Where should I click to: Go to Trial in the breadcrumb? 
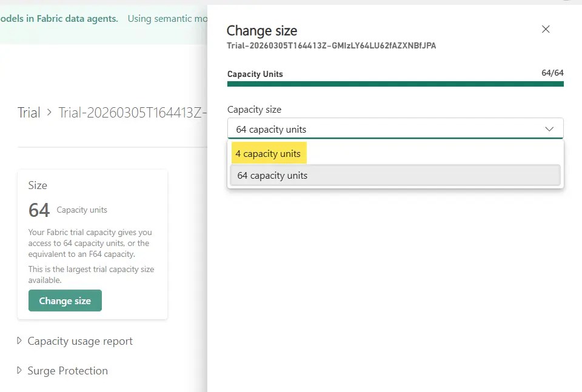(x=29, y=113)
